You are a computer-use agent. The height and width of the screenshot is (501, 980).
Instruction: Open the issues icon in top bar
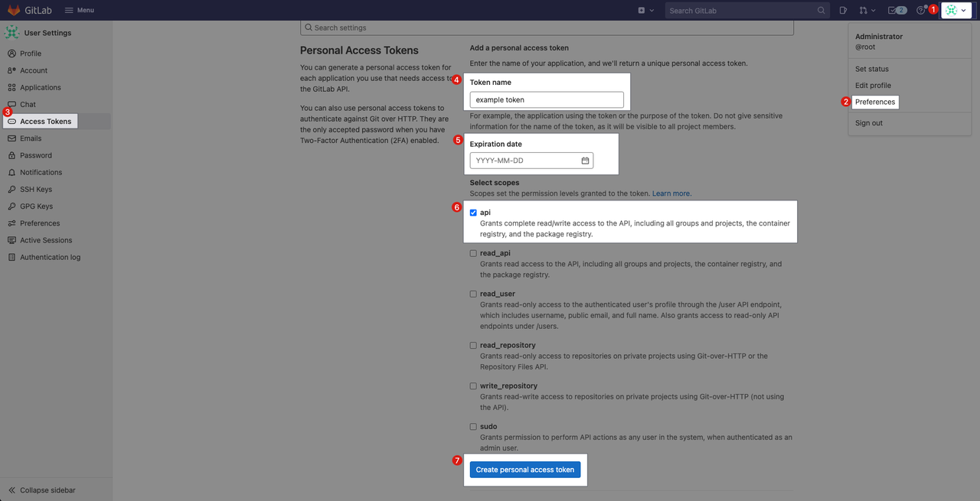pyautogui.click(x=843, y=10)
